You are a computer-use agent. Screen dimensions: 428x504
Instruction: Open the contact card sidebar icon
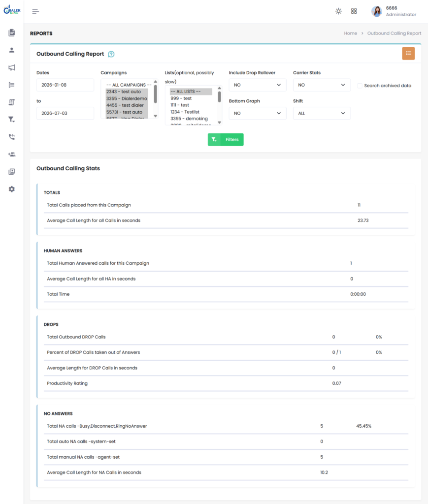[12, 172]
